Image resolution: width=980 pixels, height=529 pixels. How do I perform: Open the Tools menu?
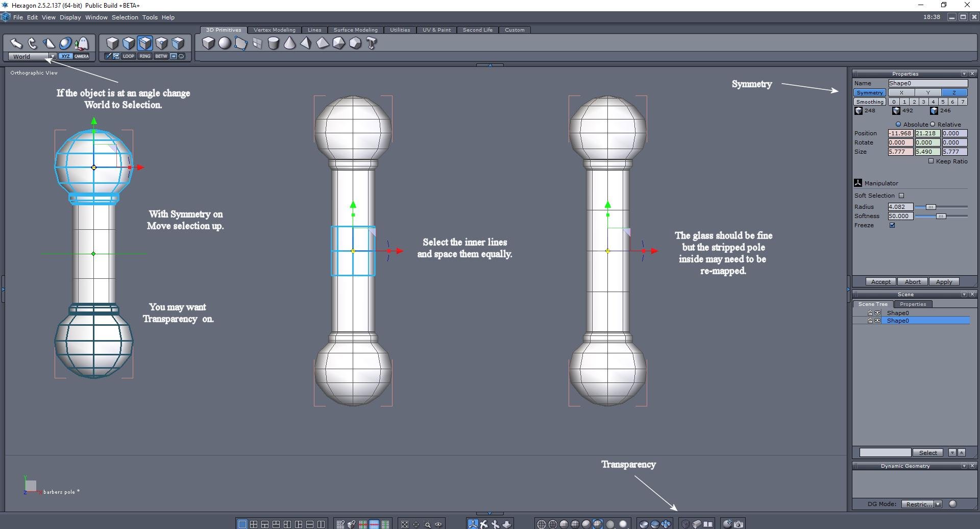tap(150, 17)
